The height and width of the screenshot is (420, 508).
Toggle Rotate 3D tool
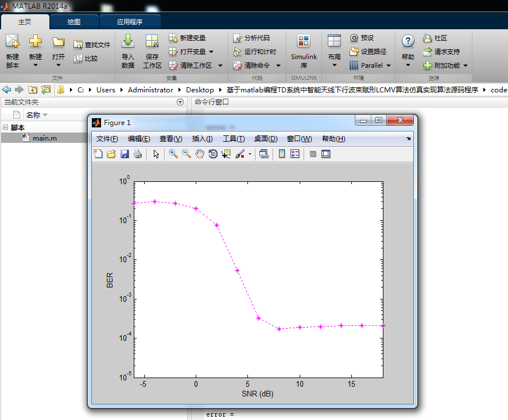[213, 154]
